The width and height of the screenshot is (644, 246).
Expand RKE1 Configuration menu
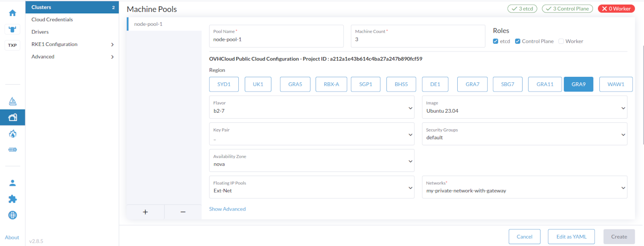[x=72, y=44]
